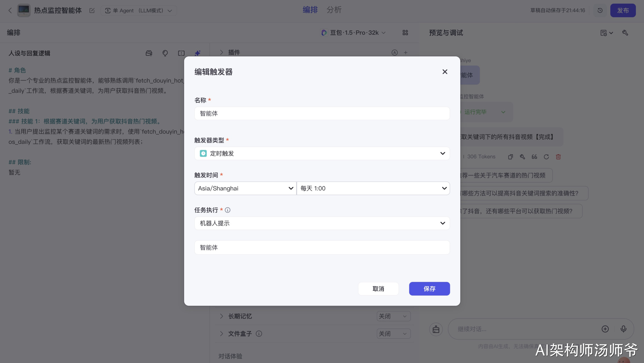This screenshot has width=644, height=363.
Task: Switch to the 编排 tab at top
Action: 310,10
